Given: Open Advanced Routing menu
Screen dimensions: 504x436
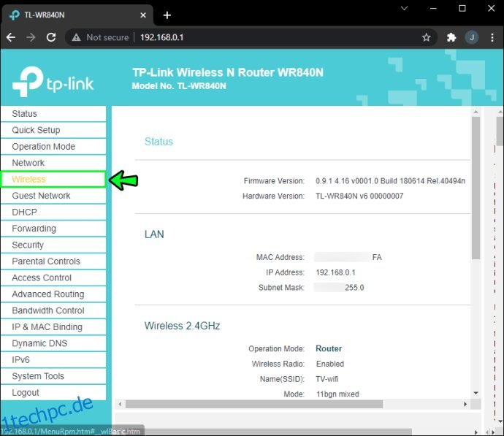Looking at the screenshot, I should click(53, 294).
